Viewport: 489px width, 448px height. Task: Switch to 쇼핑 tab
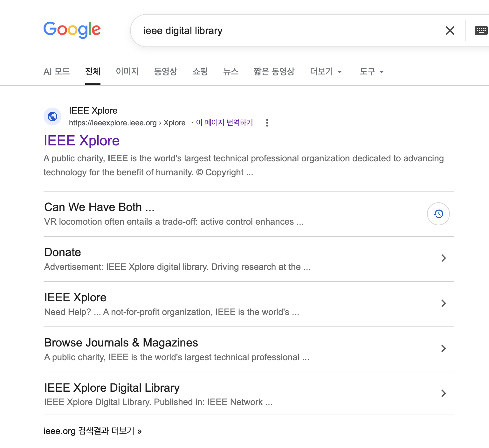coord(200,72)
